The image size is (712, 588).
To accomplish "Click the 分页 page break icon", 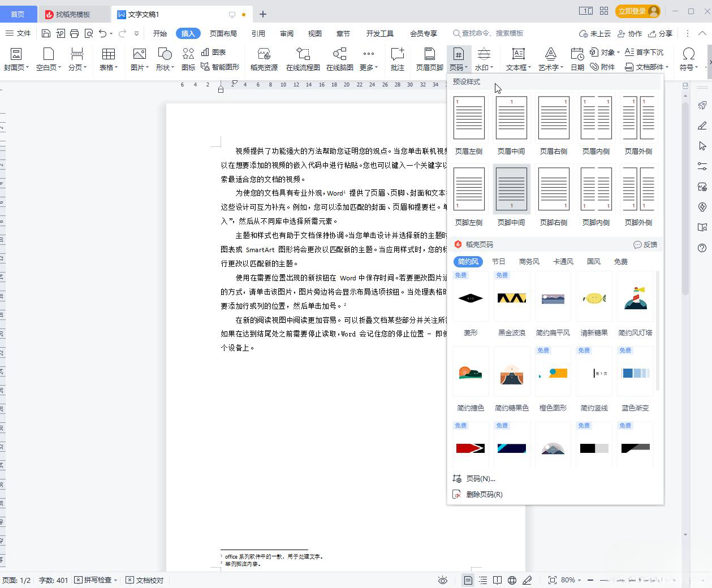I will [77, 54].
